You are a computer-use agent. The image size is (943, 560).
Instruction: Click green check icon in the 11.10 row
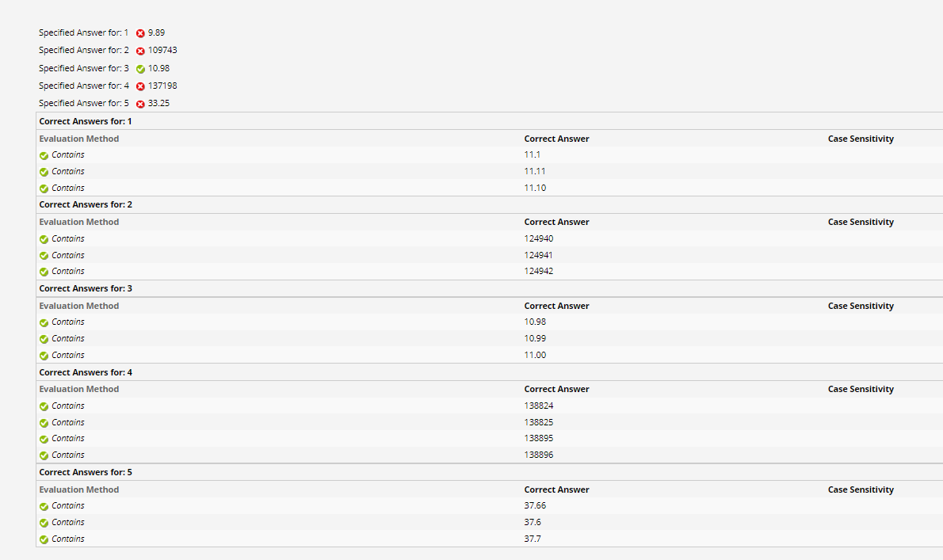click(44, 189)
